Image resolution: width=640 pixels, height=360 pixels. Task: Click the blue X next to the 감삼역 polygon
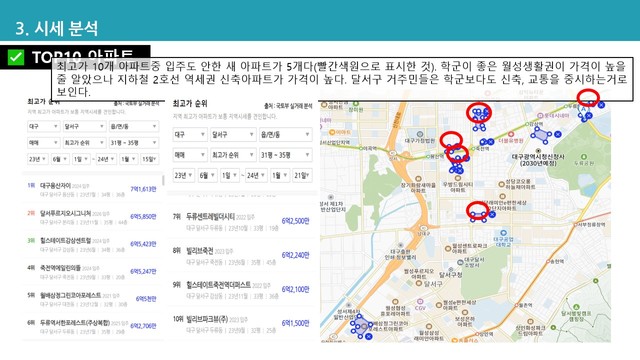click(558, 134)
